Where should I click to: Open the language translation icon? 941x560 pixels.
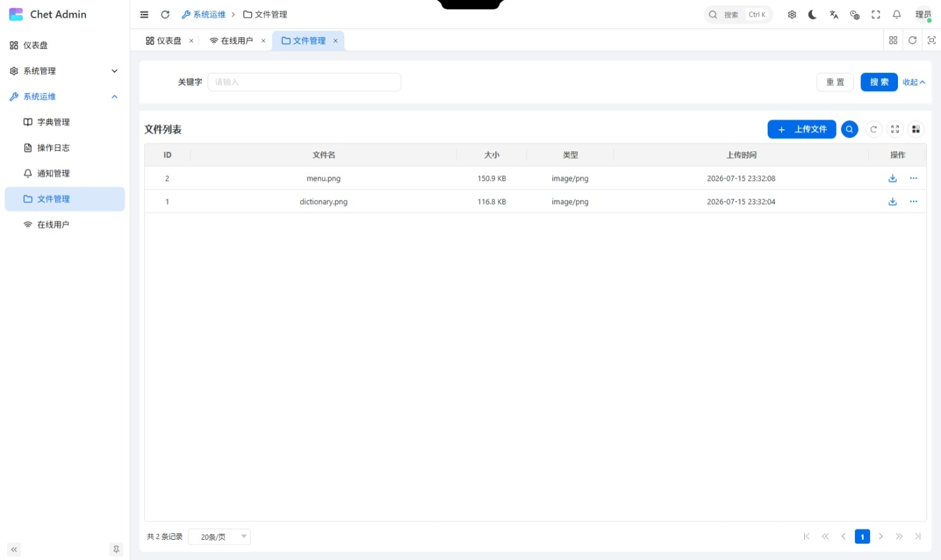click(833, 15)
